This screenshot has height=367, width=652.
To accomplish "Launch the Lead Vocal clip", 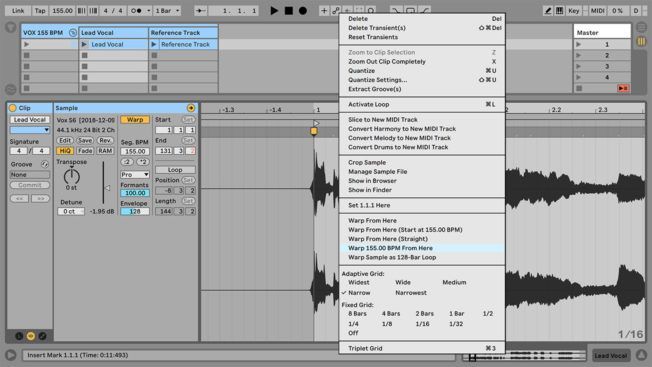I will click(x=84, y=44).
